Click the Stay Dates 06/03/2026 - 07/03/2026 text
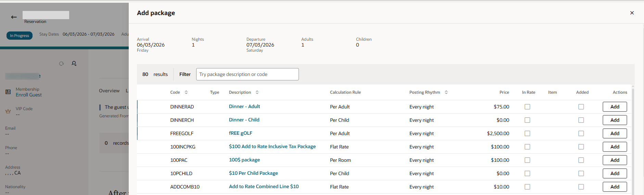Screen dimensions: 644x195 click(x=77, y=34)
